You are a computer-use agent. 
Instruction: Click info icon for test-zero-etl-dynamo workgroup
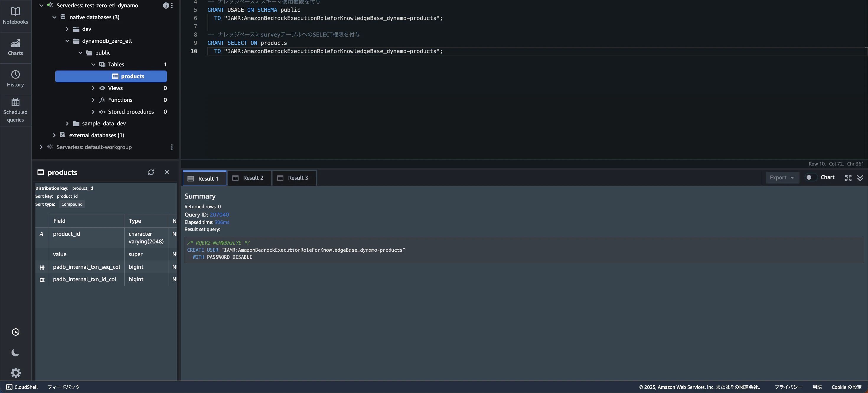pos(166,5)
